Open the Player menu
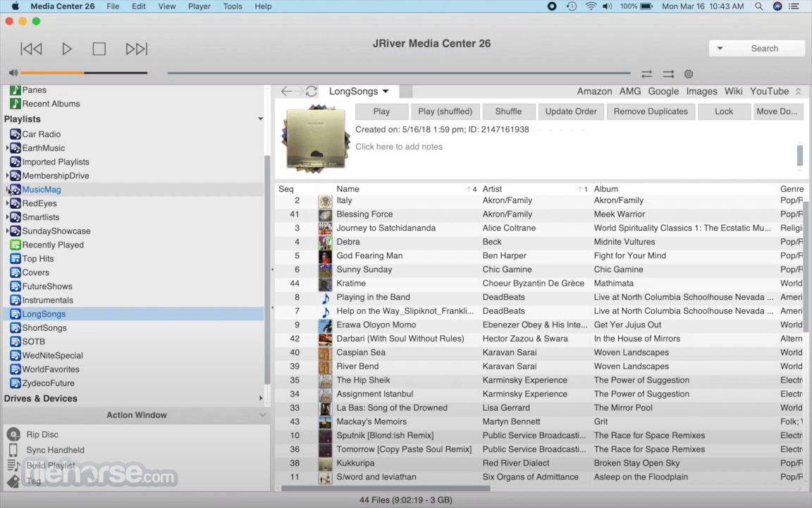The width and height of the screenshot is (812, 508). [199, 6]
